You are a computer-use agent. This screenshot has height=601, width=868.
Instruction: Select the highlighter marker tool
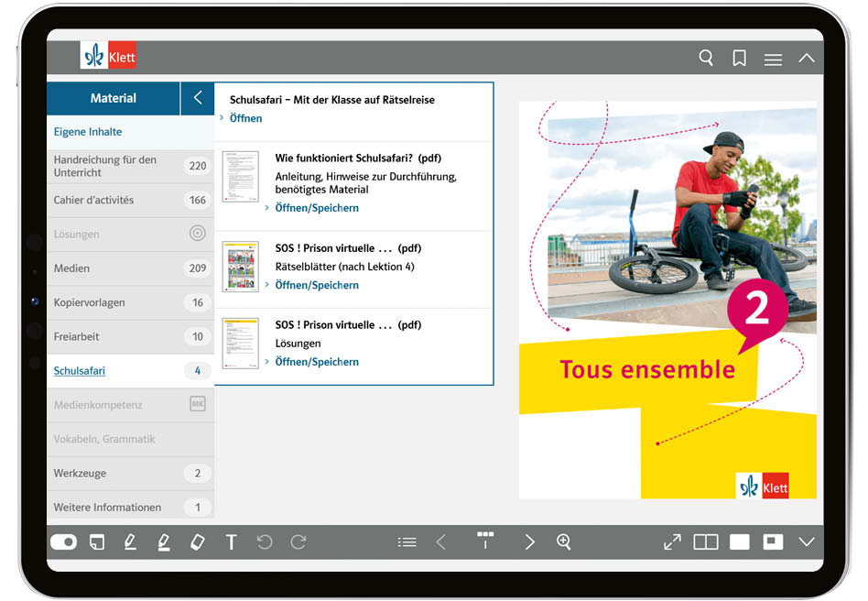click(x=164, y=541)
